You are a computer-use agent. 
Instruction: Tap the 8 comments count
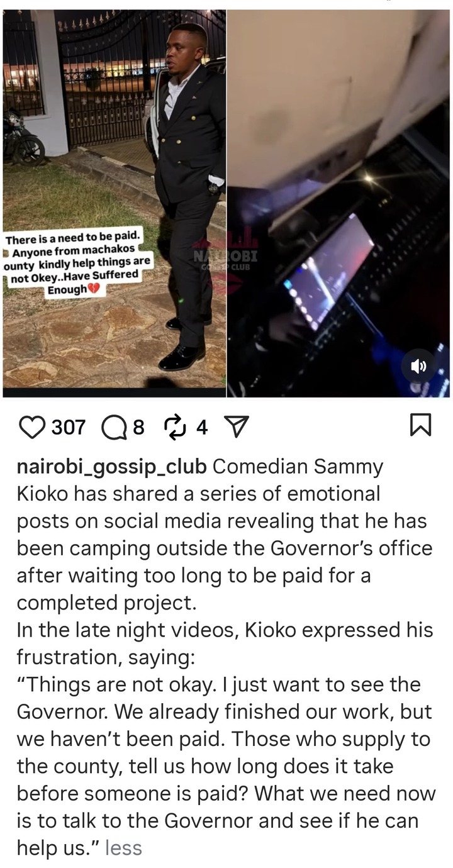[x=138, y=428]
